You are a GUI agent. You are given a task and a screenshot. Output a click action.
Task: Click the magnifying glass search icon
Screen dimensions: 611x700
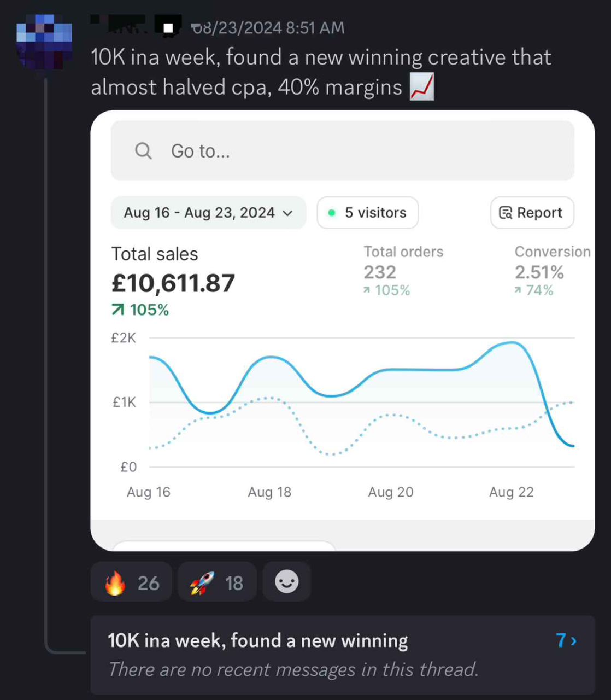[x=143, y=150]
